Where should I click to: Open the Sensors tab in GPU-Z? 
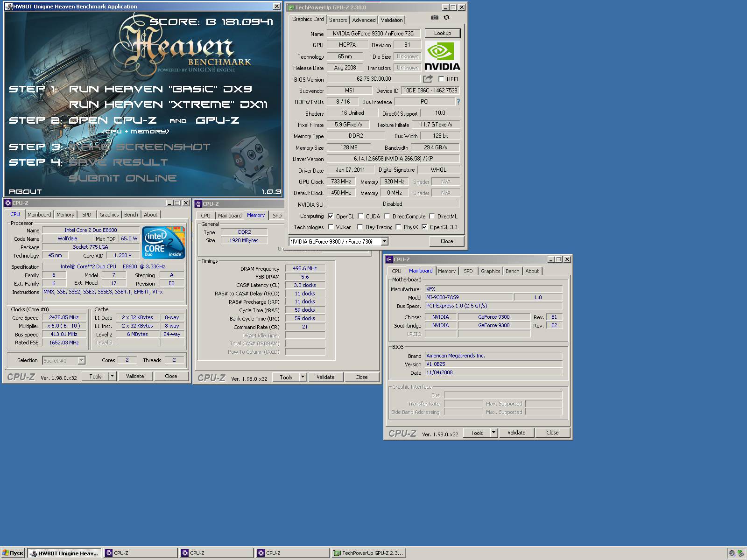(338, 20)
